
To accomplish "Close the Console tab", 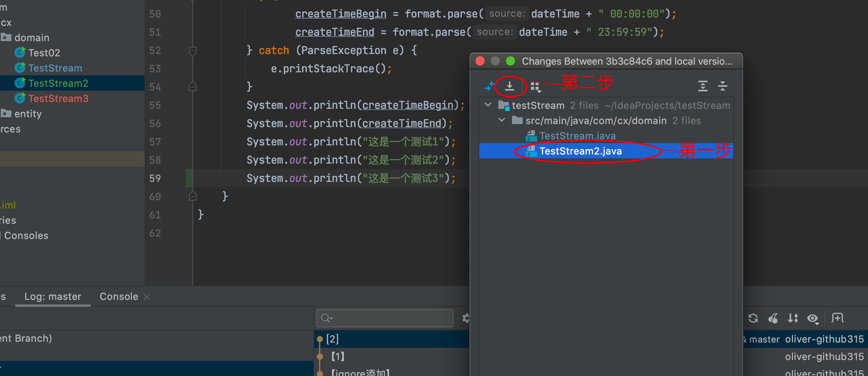I will [147, 297].
